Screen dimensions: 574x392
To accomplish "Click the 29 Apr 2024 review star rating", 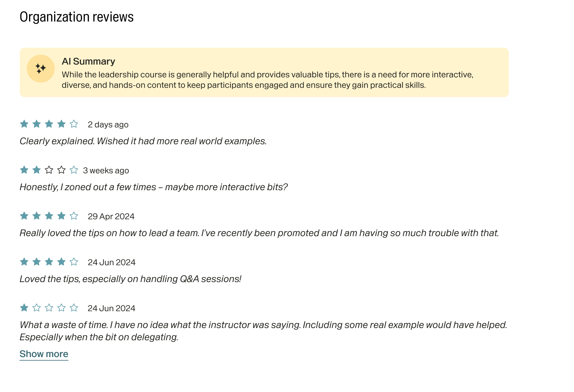I will pyautogui.click(x=49, y=216).
